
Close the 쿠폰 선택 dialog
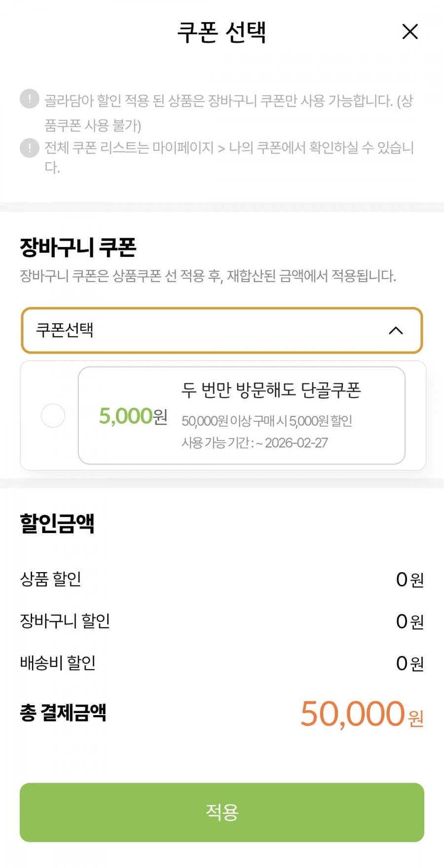coord(410,32)
